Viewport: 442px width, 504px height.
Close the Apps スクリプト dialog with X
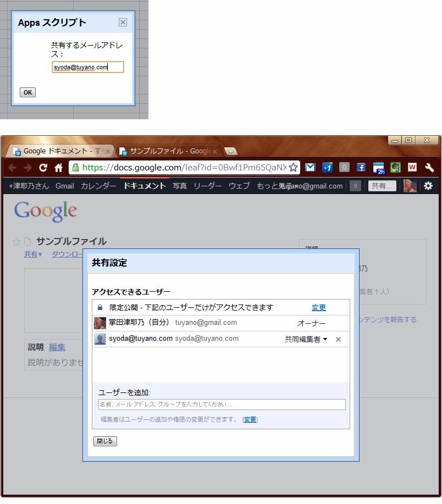(x=123, y=23)
